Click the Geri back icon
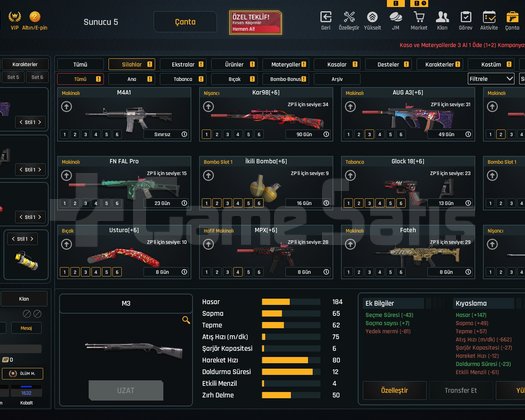Screen dimensions: 525x420 pyautogui.click(x=326, y=17)
